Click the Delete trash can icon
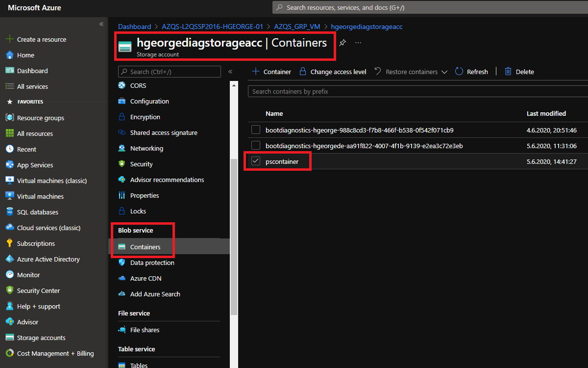 click(508, 72)
